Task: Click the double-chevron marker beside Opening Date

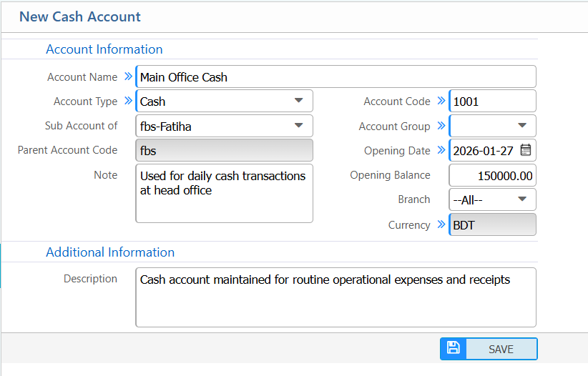Action: pos(441,150)
